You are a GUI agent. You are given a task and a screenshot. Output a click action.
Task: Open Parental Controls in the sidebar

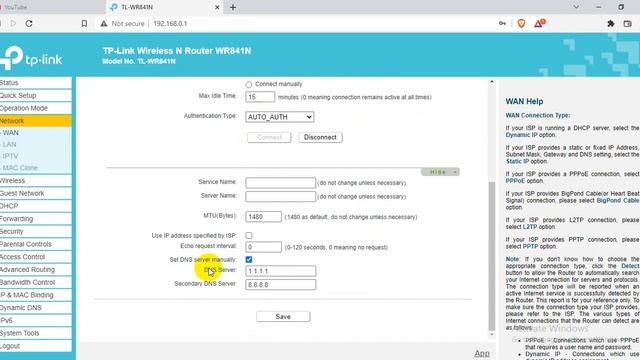36,244
